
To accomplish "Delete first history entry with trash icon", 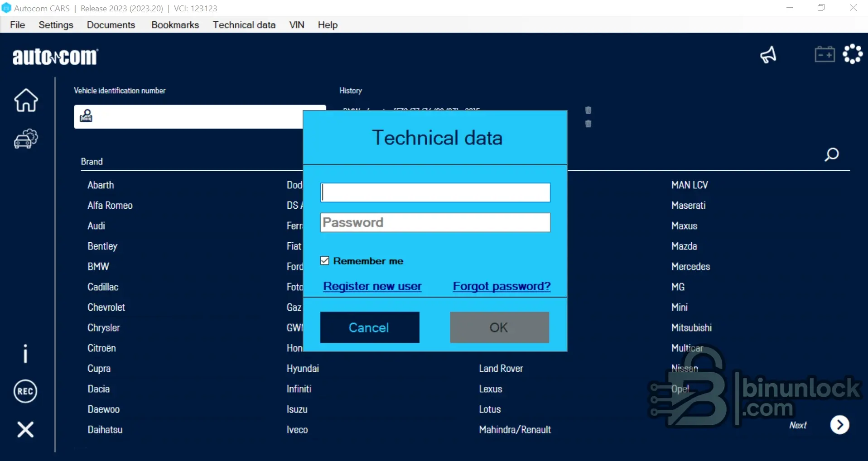I will [588, 110].
